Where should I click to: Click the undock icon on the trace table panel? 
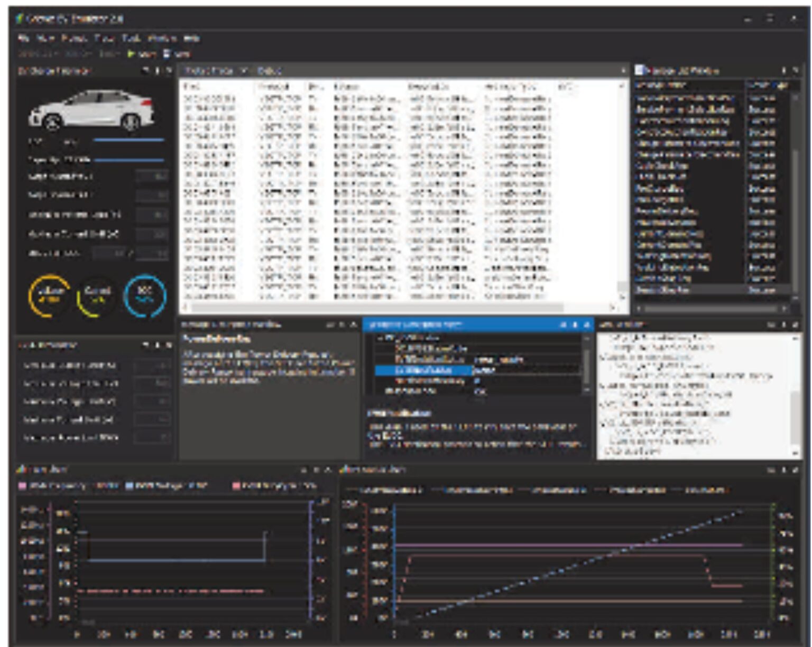click(623, 70)
